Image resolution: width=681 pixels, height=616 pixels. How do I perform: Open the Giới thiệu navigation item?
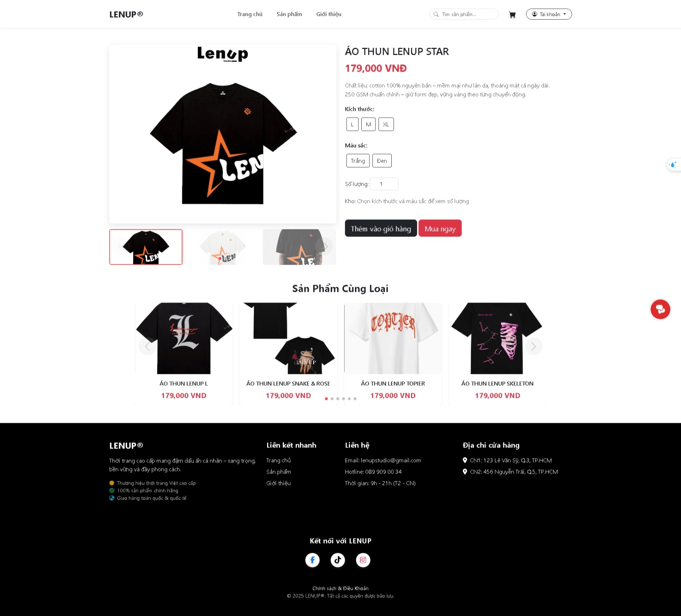coord(329,14)
